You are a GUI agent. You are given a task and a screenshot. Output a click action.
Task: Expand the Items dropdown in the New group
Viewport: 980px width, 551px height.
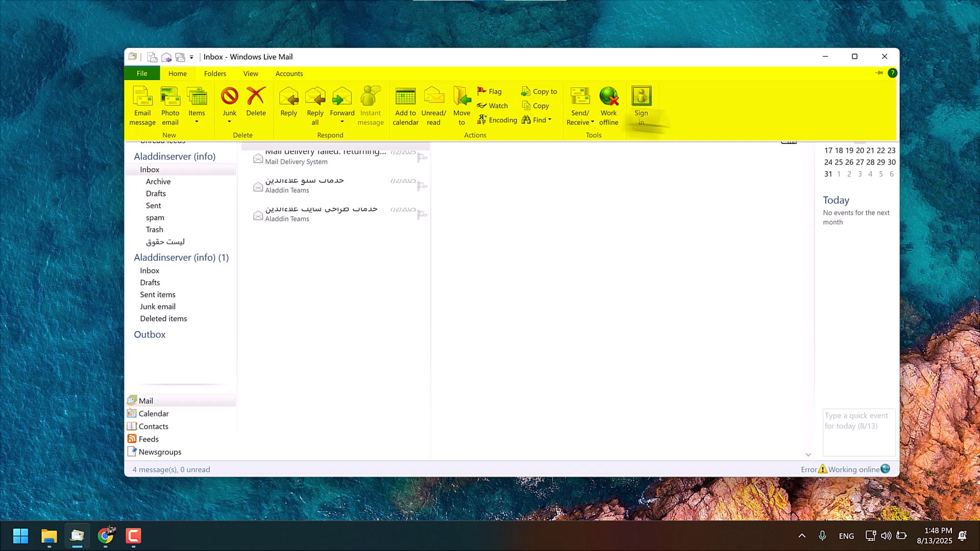point(197,122)
